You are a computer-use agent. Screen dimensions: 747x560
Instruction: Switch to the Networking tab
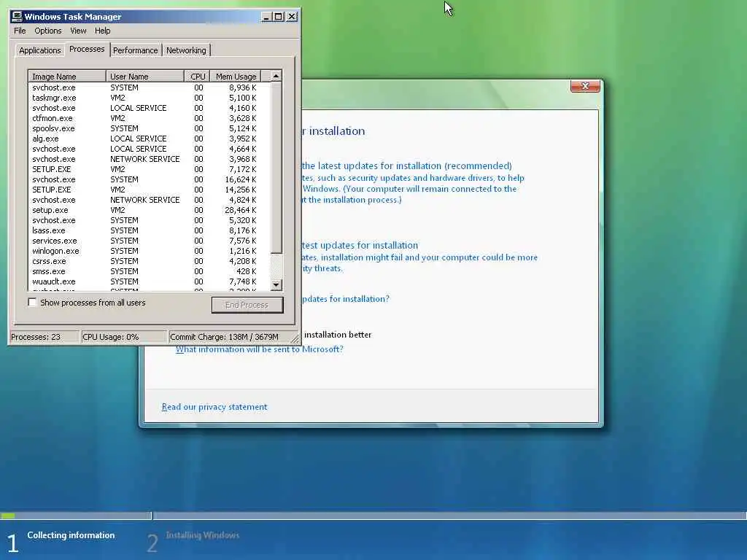click(x=186, y=50)
